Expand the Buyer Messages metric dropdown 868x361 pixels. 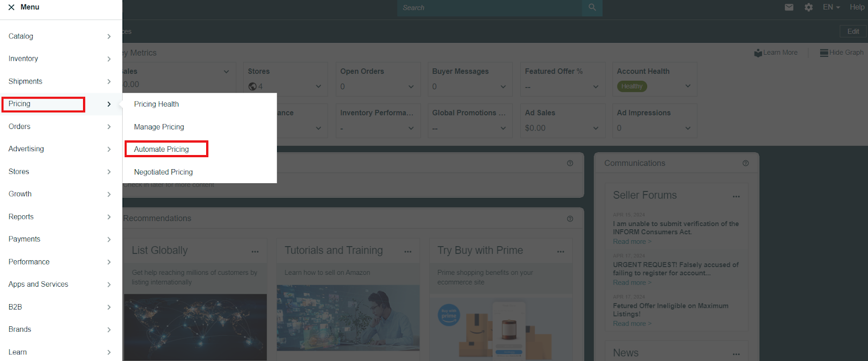[x=503, y=87]
